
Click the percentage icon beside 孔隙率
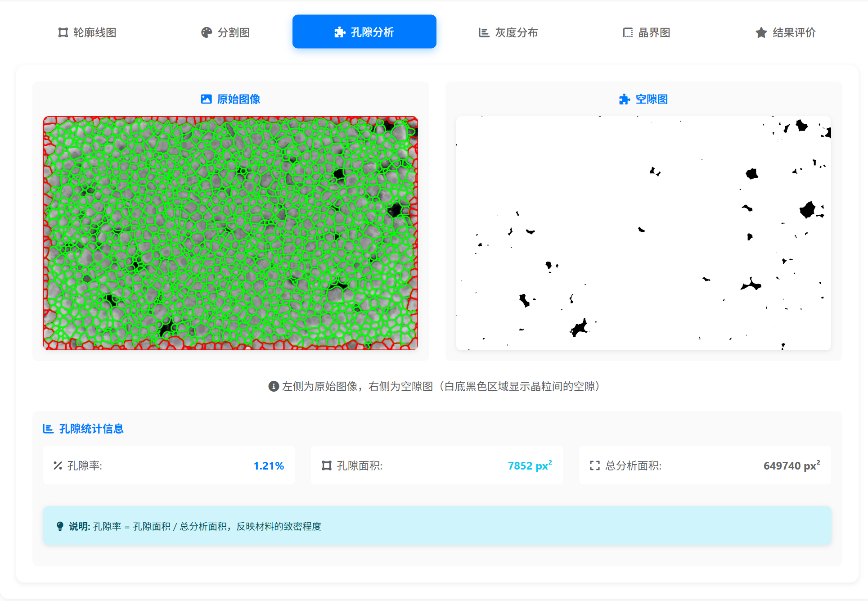[57, 465]
